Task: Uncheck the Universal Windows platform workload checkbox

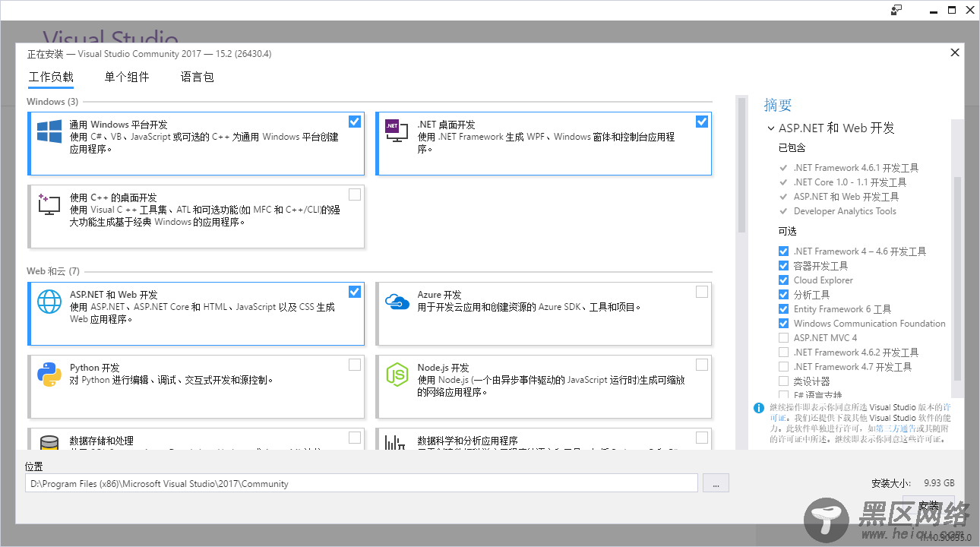Action: click(355, 122)
